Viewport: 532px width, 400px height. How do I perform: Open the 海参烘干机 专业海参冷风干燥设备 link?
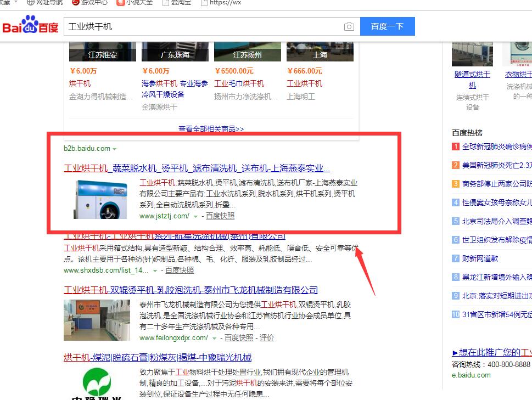175,89
